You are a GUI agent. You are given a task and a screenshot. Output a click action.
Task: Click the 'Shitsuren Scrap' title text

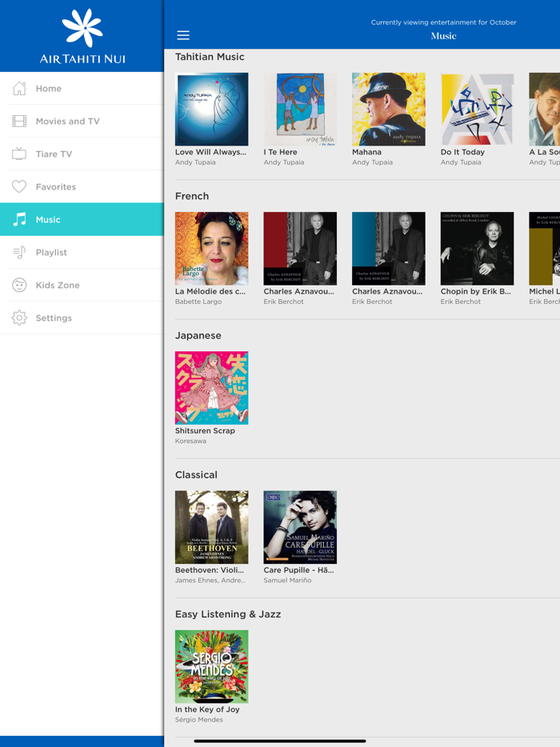pos(205,430)
